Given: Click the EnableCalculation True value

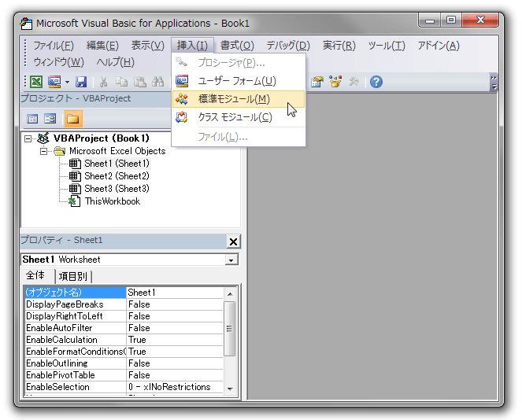Looking at the screenshot, I should click(175, 340).
